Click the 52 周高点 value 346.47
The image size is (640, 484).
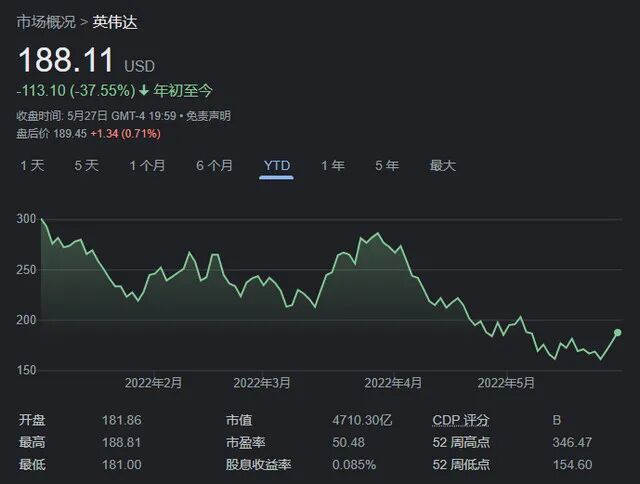(x=572, y=442)
